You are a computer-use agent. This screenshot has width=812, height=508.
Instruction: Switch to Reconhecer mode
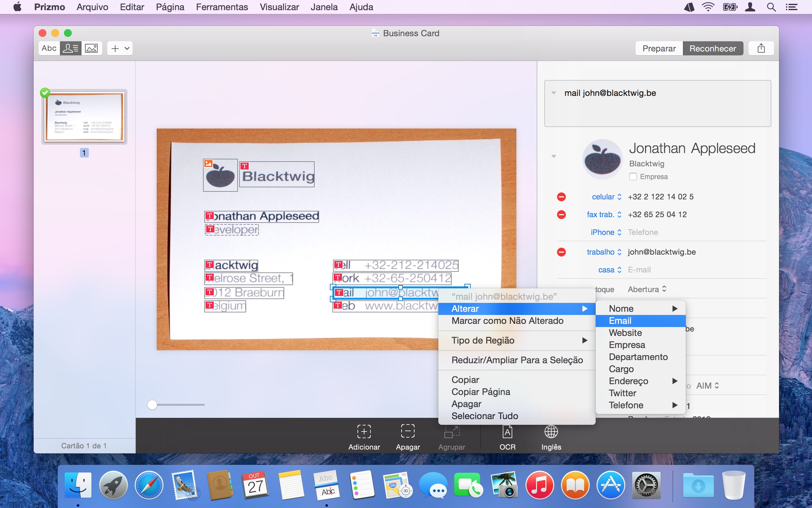pos(713,48)
